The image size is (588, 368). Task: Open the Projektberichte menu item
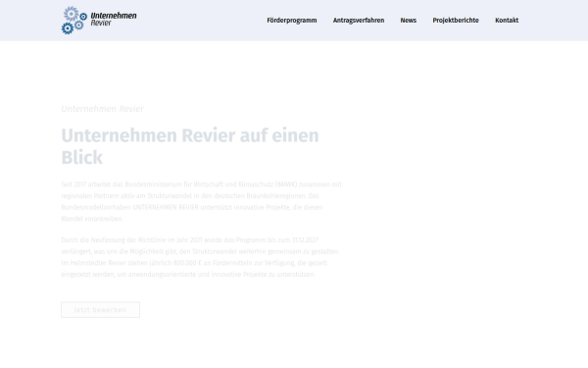[x=456, y=21]
